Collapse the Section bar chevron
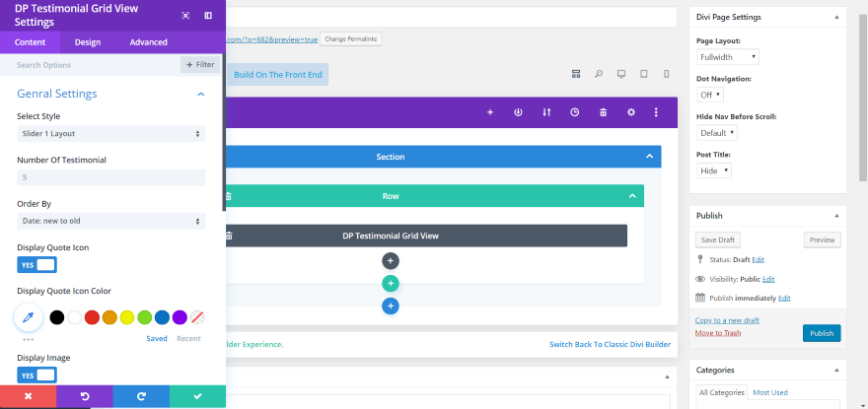Image resolution: width=868 pixels, height=409 pixels. click(650, 157)
